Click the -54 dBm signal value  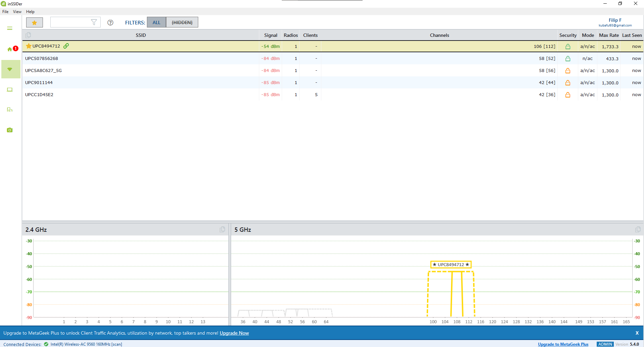tap(270, 47)
